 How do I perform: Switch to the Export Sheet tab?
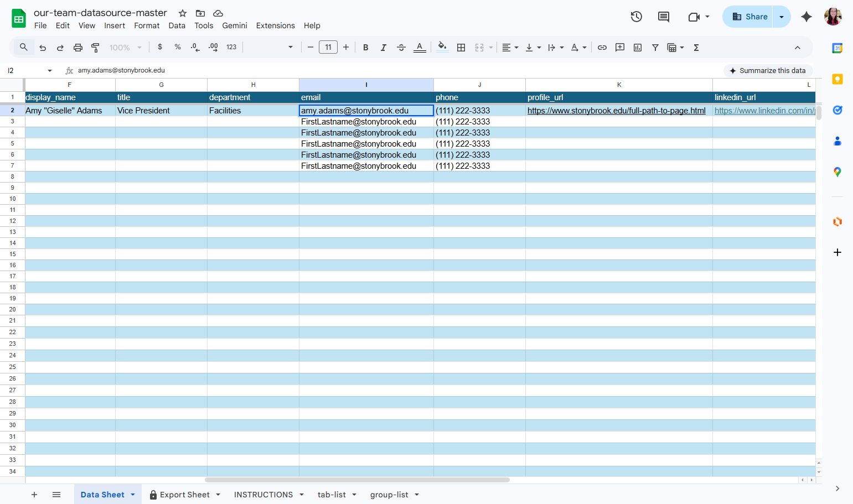pos(184,495)
